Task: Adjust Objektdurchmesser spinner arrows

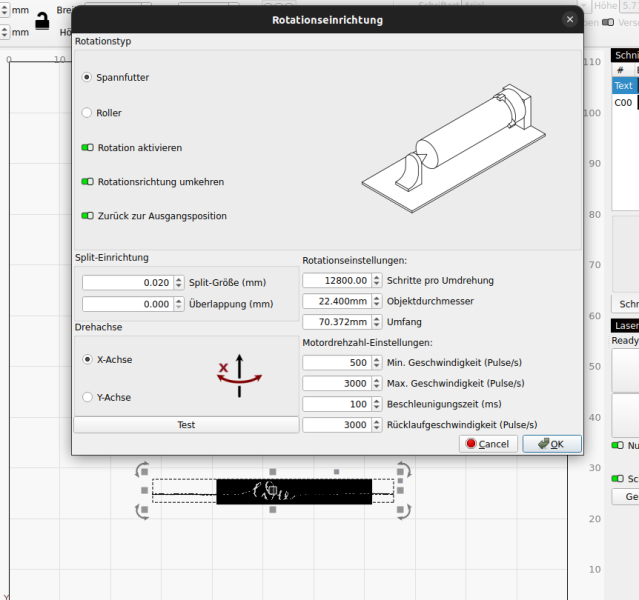Action: 377,301
